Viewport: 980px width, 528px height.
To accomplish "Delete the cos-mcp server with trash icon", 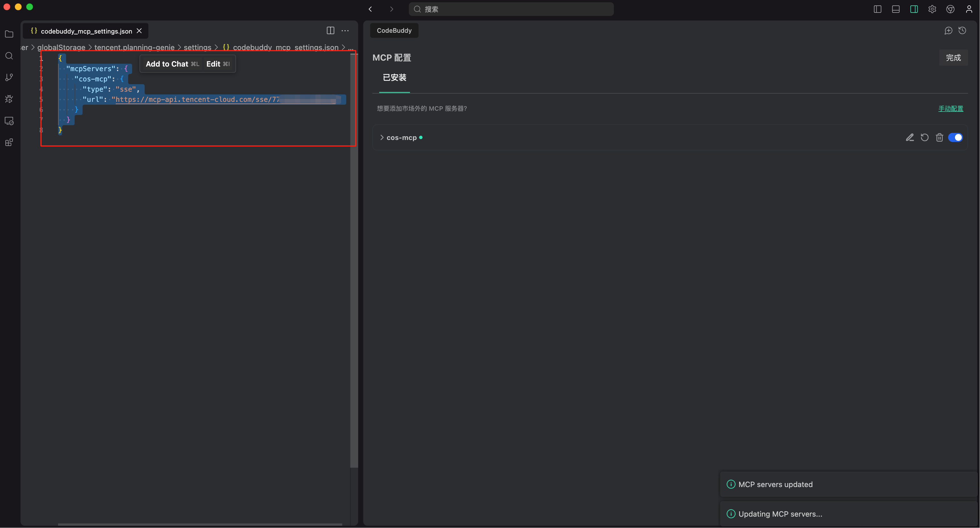I will 939,138.
